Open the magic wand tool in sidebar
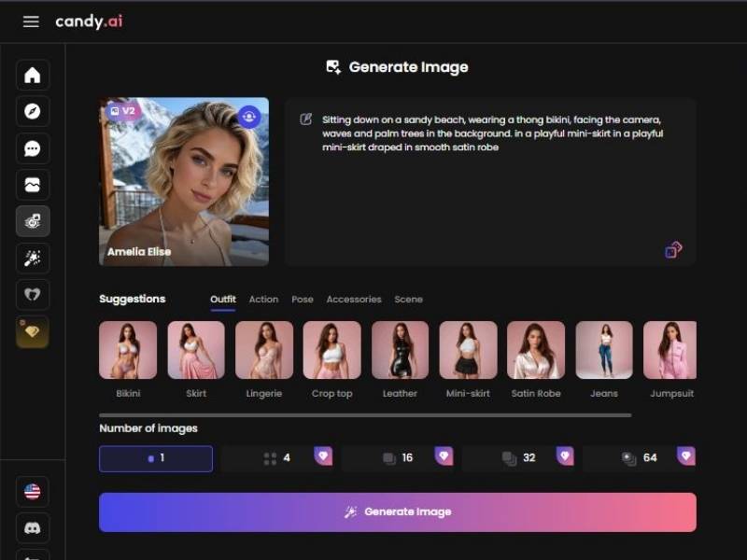 [x=32, y=258]
